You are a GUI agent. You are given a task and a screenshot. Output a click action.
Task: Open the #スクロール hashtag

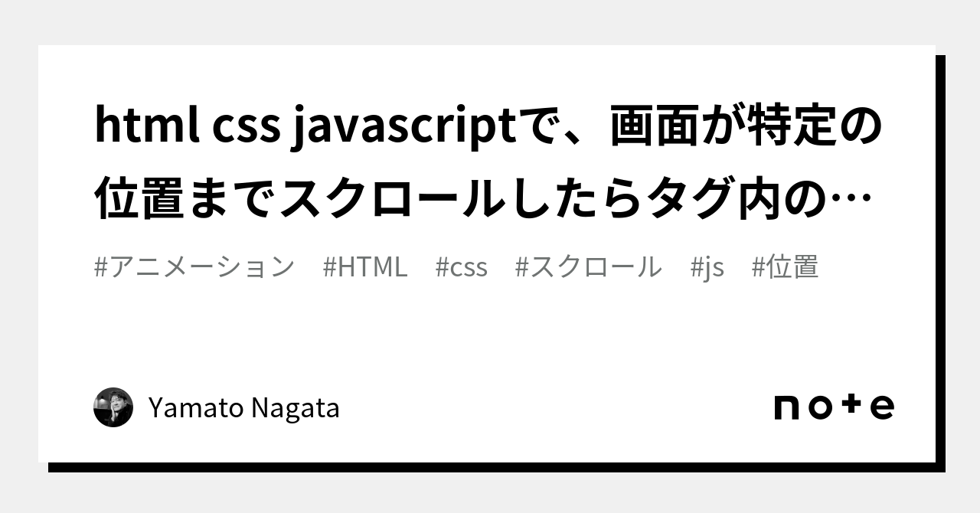pyautogui.click(x=588, y=267)
